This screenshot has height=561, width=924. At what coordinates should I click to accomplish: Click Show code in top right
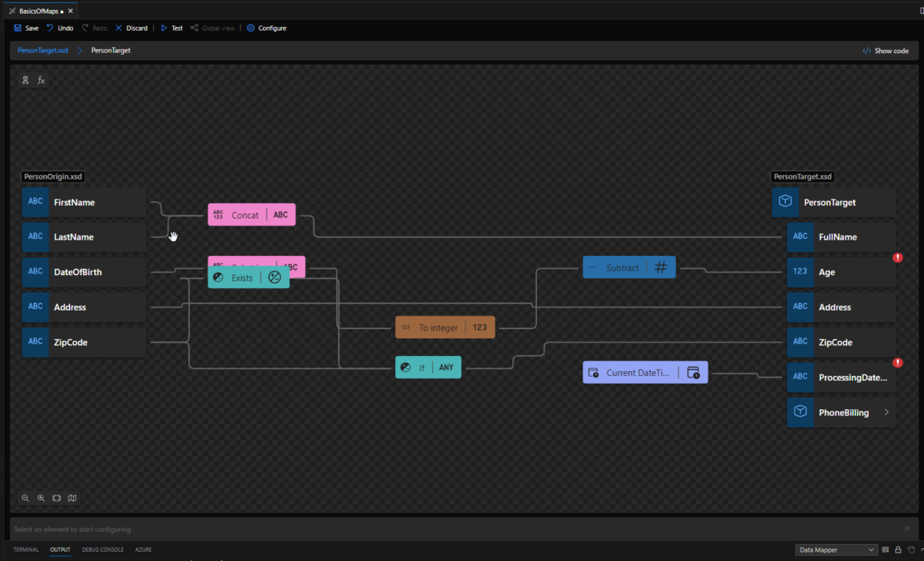(x=885, y=51)
